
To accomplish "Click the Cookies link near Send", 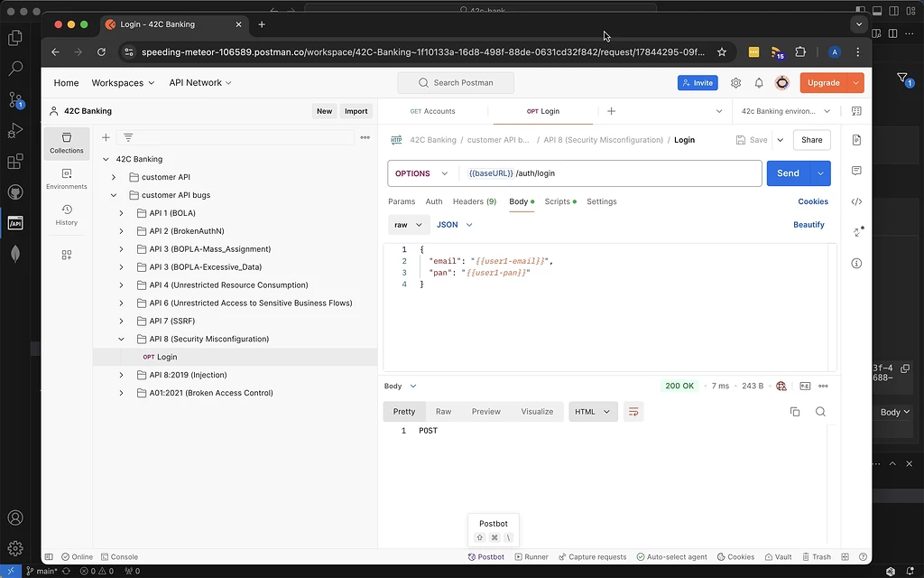I will [x=813, y=201].
